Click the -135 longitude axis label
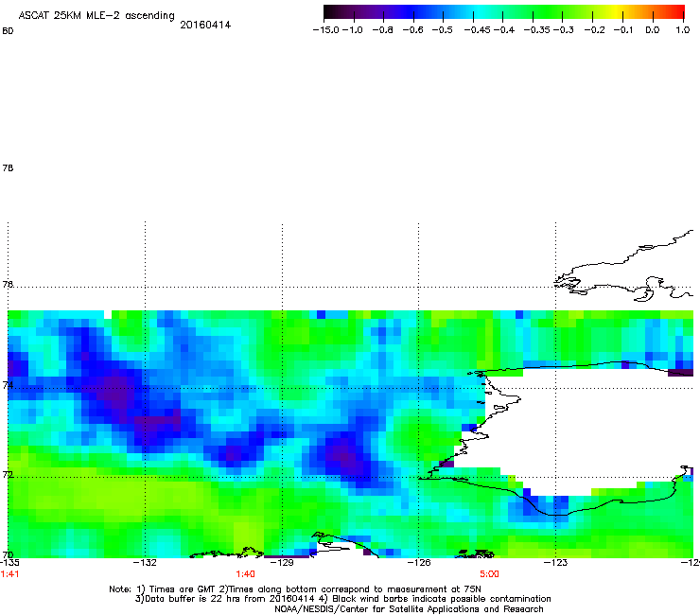 [x=9, y=562]
